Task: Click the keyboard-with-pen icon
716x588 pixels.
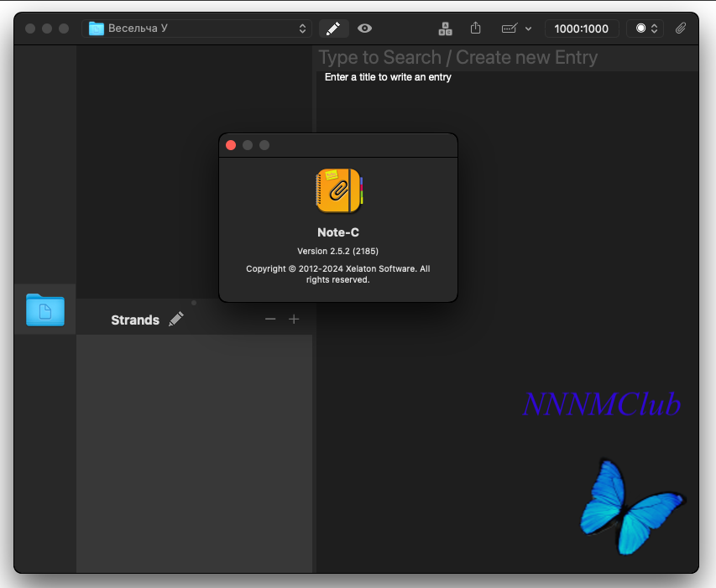Action: click(510, 29)
